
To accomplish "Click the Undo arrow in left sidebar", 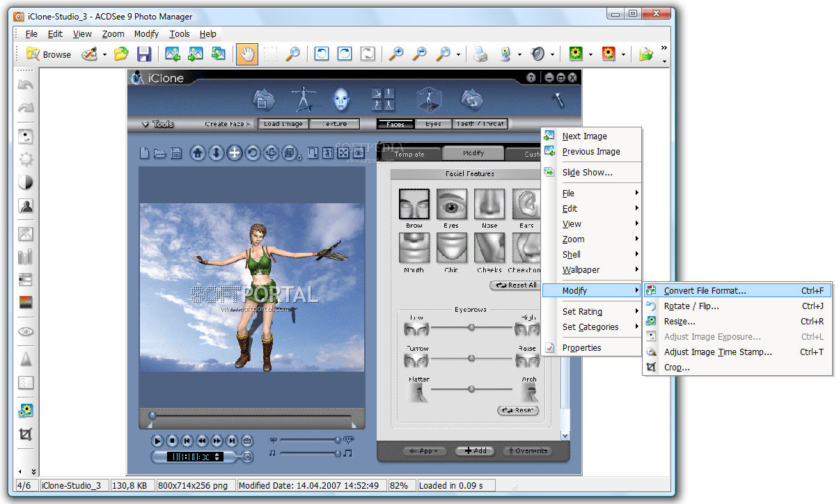I will coord(26,86).
